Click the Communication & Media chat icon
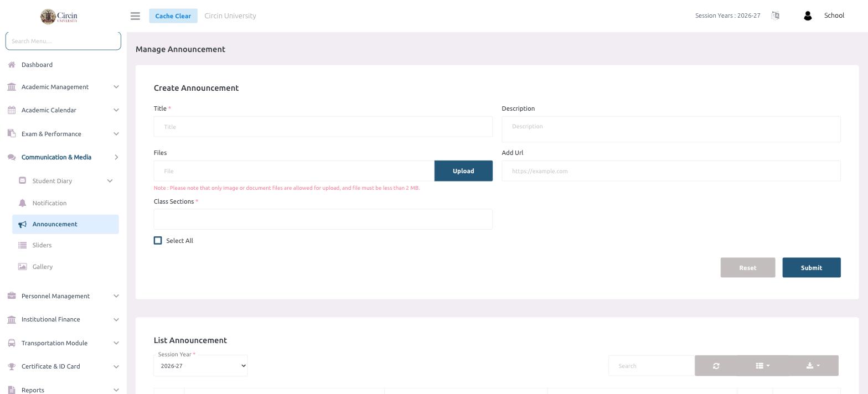868x394 pixels. (12, 157)
